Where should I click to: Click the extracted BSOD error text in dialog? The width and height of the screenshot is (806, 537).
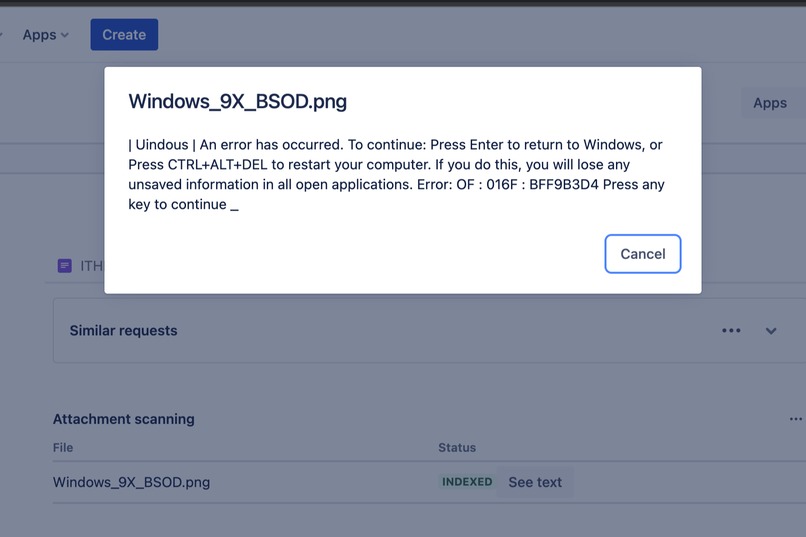tap(396, 174)
